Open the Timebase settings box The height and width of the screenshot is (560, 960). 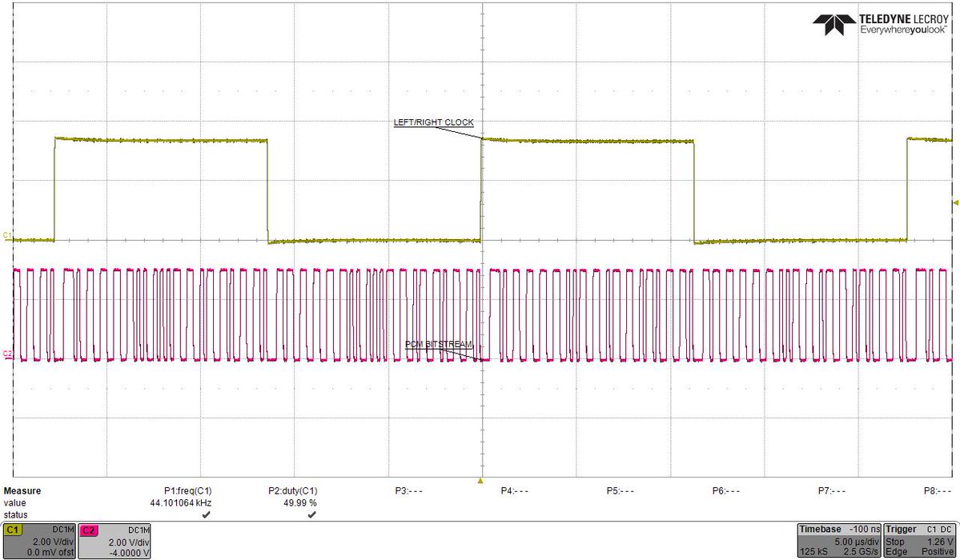click(839, 541)
